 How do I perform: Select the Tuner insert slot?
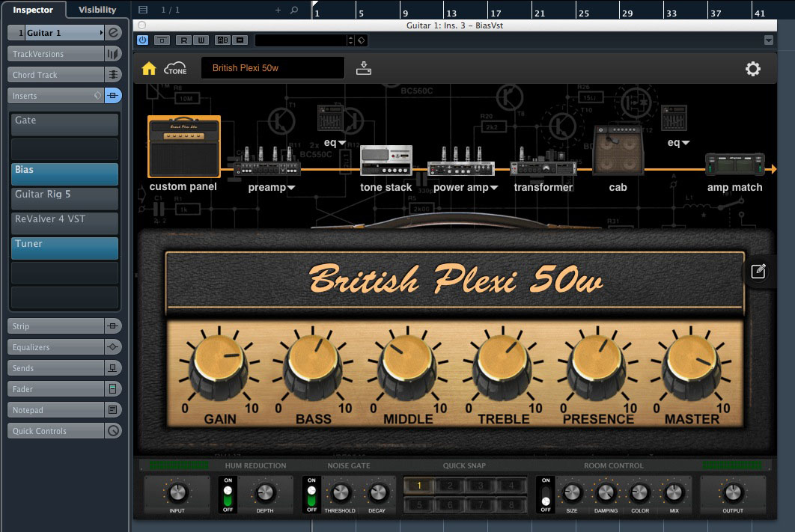tap(64, 248)
